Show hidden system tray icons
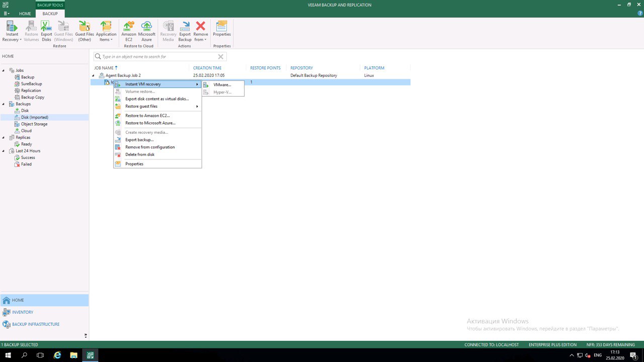 coord(572,355)
